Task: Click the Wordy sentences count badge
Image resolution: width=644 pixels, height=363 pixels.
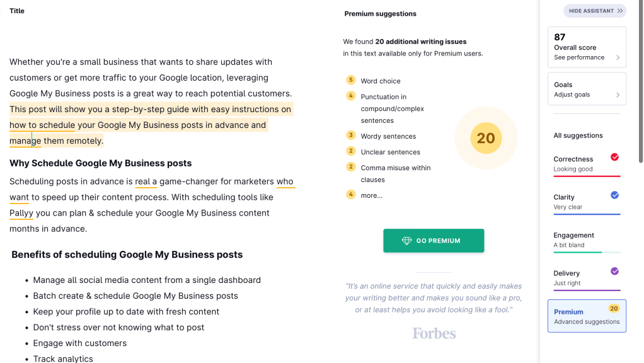Action: tap(350, 135)
